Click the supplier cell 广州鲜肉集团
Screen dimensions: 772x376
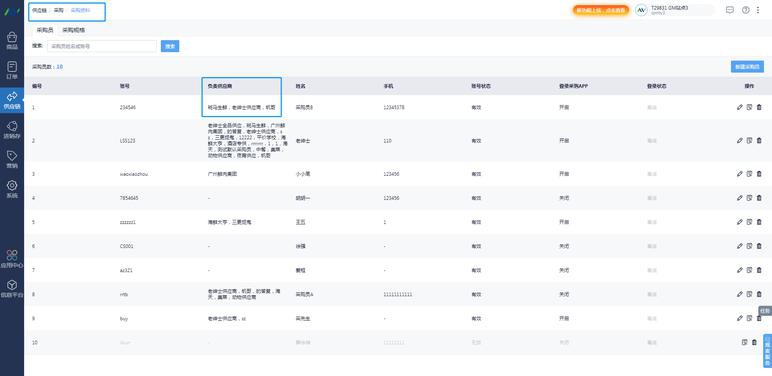[223, 174]
